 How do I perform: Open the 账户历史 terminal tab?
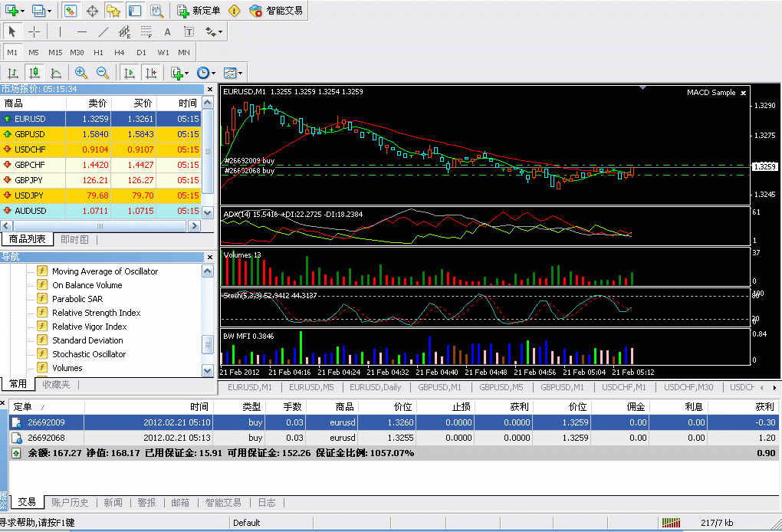click(x=70, y=503)
